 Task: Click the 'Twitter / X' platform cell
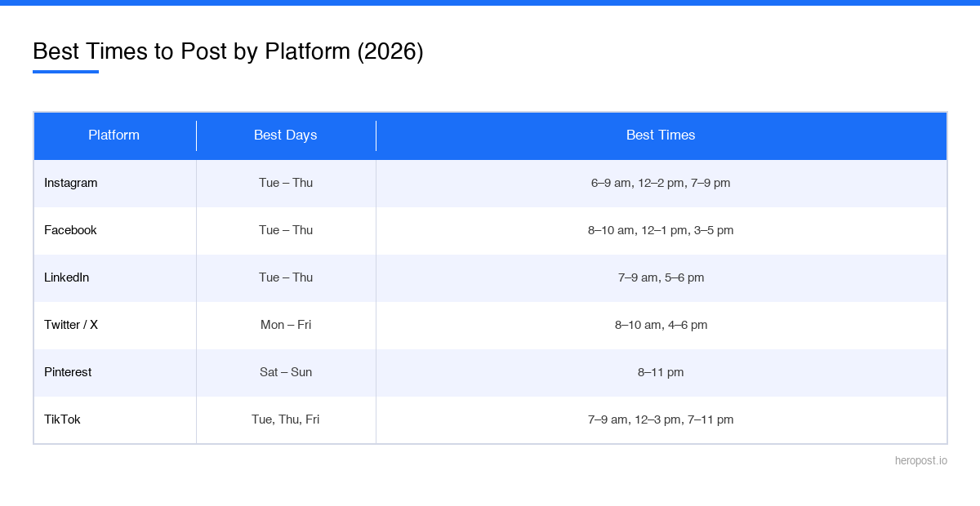(114, 326)
